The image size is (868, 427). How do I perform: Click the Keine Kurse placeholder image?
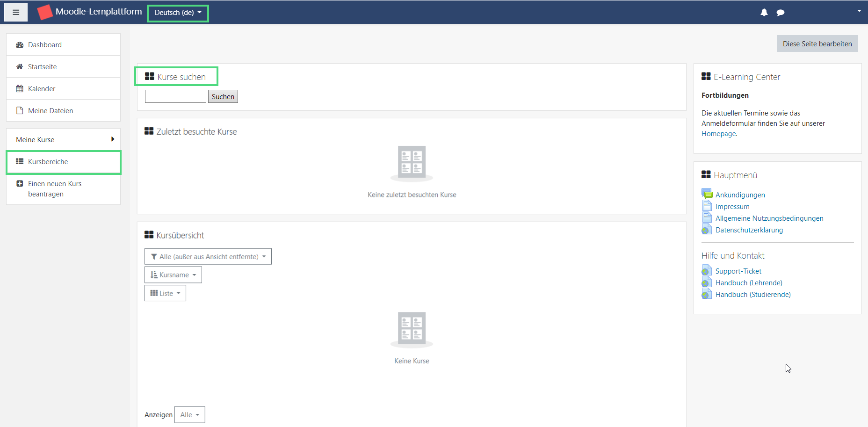412,330
